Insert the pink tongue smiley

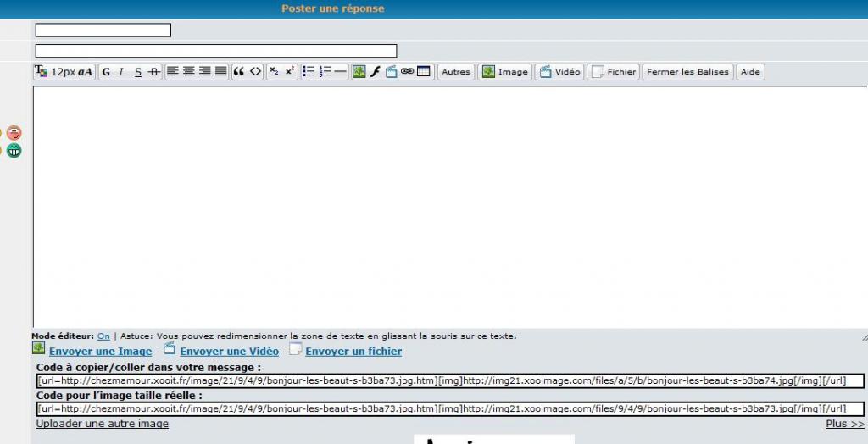pos(14,132)
